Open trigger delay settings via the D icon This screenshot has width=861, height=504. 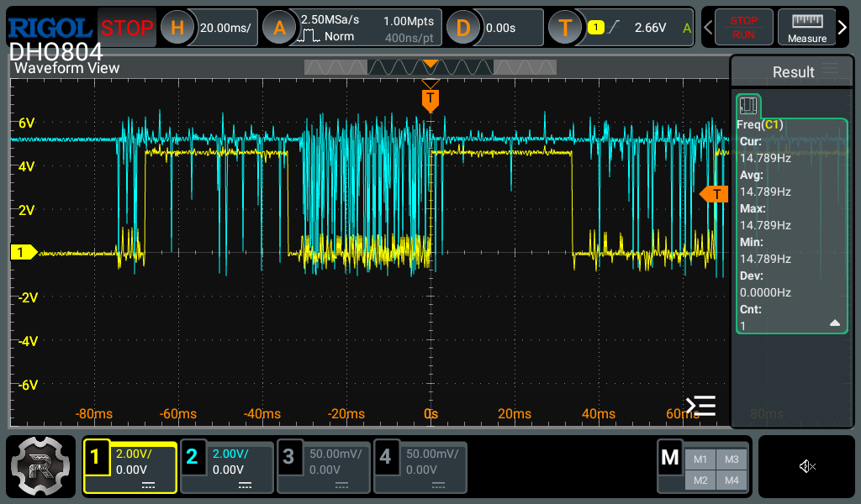tap(463, 27)
